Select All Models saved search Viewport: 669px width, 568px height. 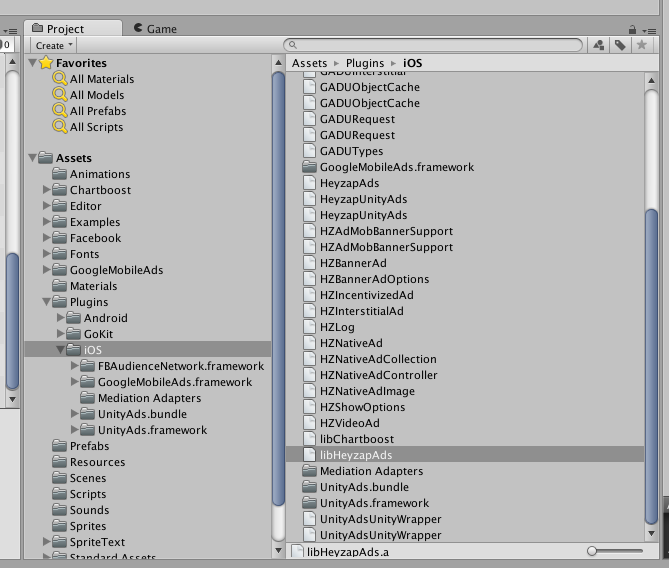[97, 95]
